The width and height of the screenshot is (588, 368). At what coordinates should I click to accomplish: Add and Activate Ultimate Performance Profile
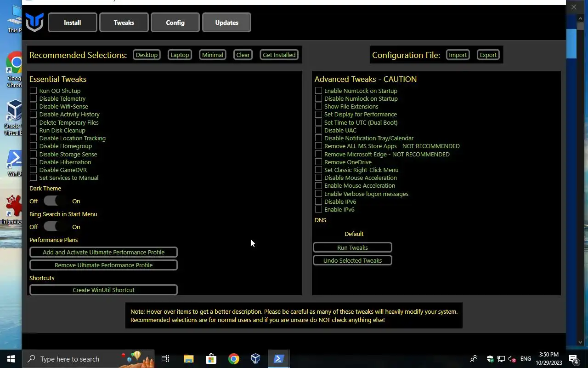point(103,252)
